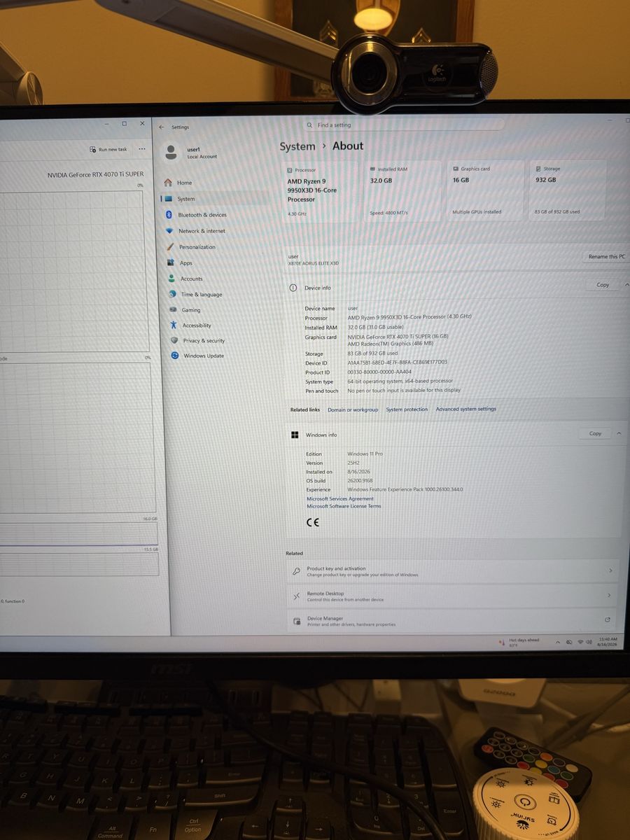Click the magnifier icon in Find a setting
This screenshot has height=840, width=630.
click(309, 125)
